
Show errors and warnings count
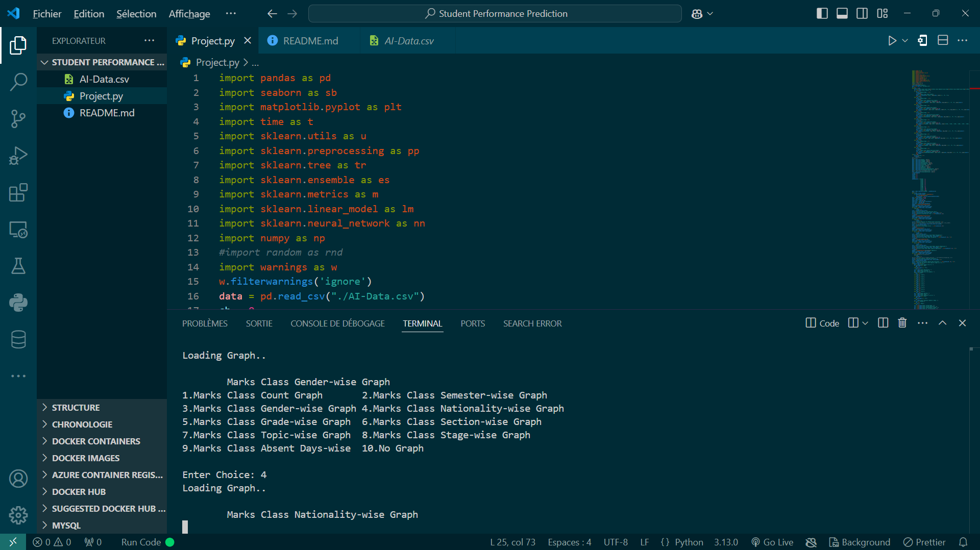click(52, 542)
